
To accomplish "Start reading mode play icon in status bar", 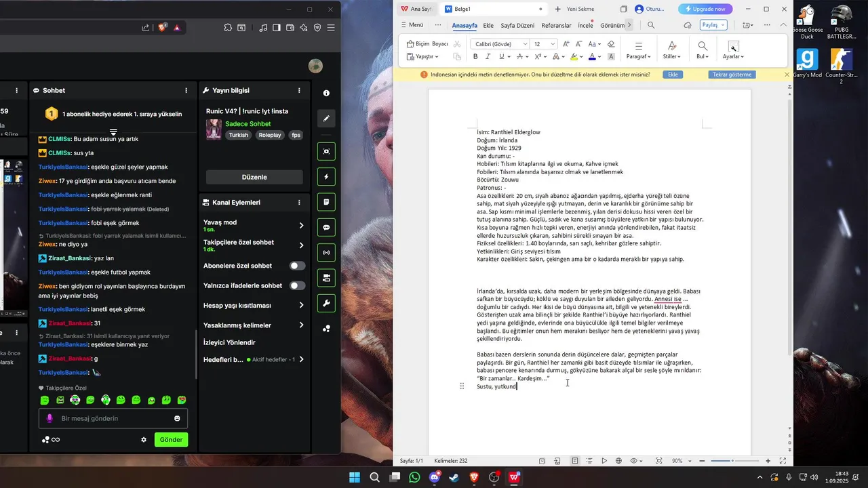I will pos(604,461).
